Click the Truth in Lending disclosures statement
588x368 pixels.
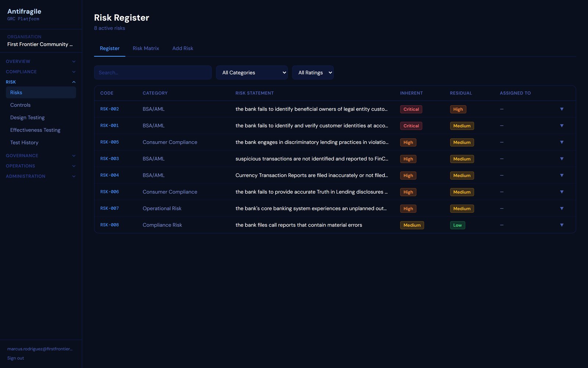click(x=312, y=192)
